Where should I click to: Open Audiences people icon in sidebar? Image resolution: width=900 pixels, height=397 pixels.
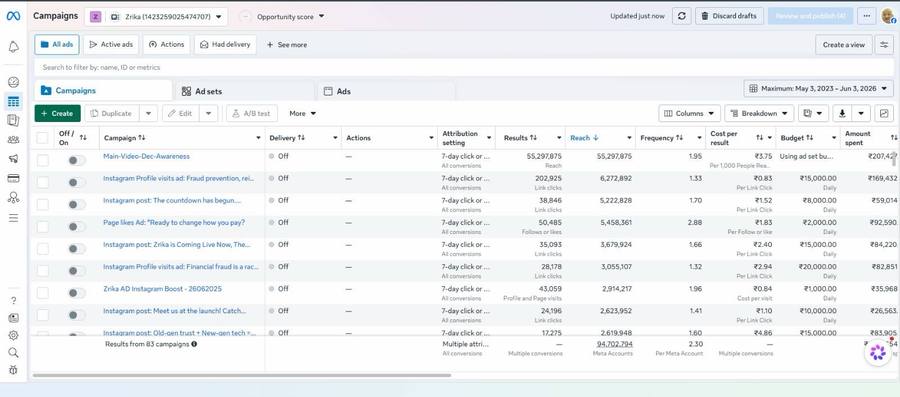click(x=13, y=139)
